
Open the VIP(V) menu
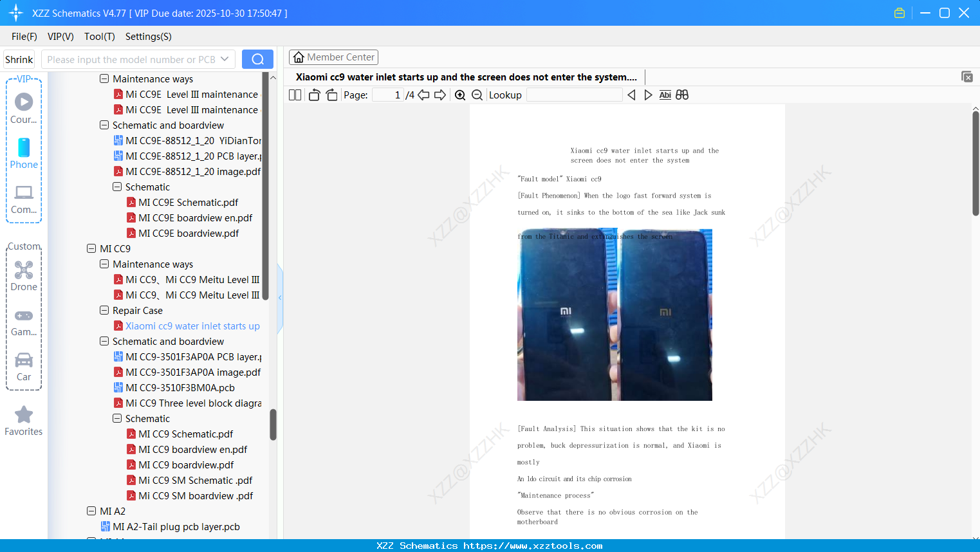[60, 37]
